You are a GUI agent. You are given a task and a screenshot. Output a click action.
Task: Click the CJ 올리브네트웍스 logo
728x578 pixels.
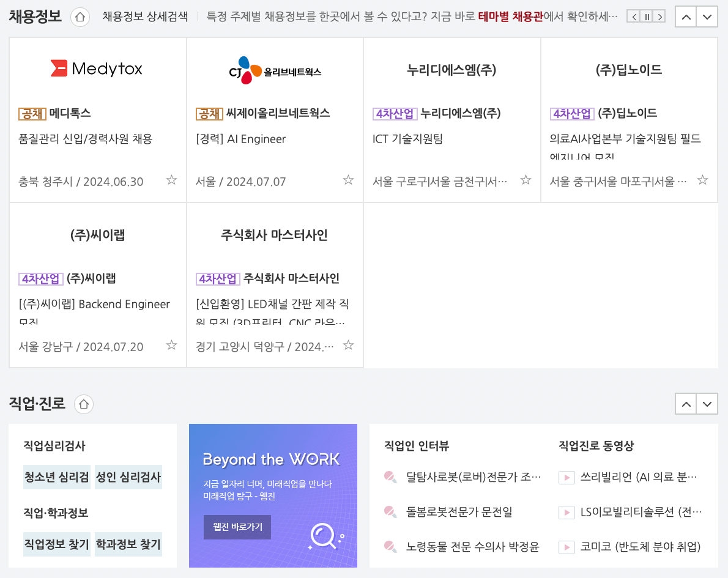click(275, 70)
